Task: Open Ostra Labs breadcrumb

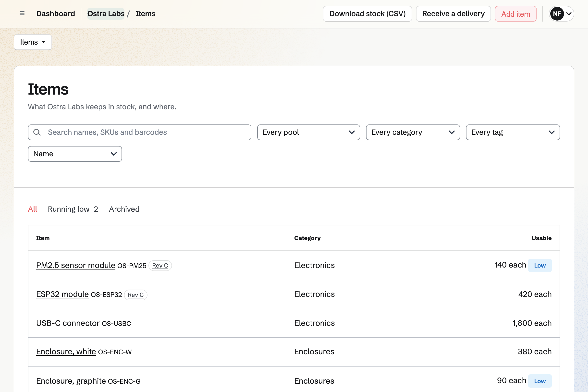Action: (x=106, y=13)
